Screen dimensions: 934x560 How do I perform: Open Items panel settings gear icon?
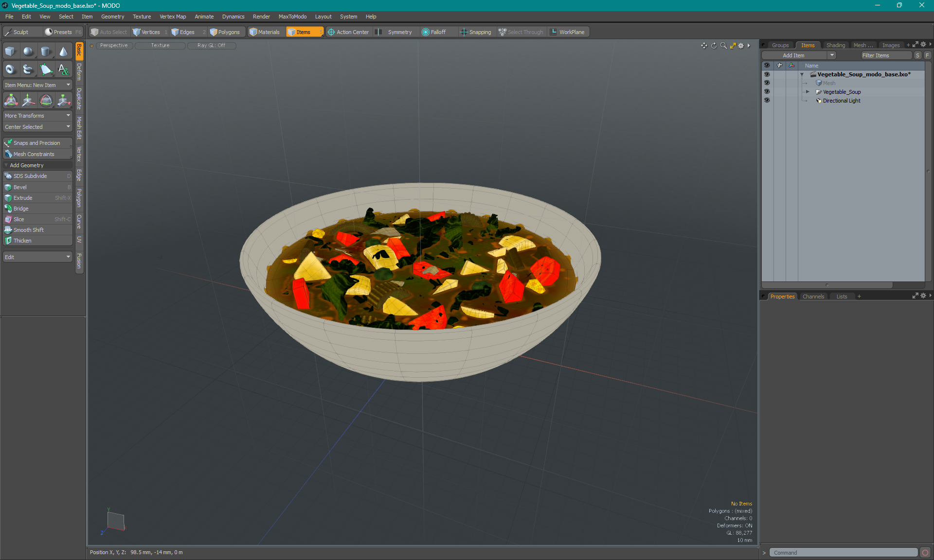pos(923,45)
